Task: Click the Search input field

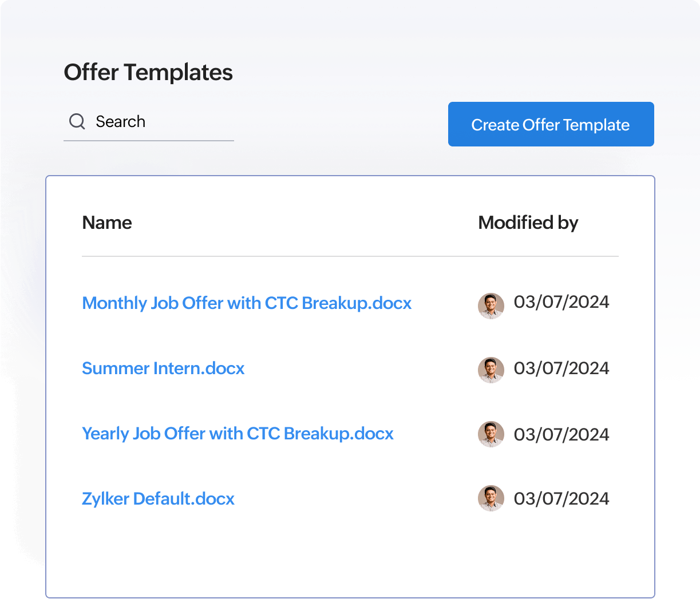Action: click(x=149, y=122)
